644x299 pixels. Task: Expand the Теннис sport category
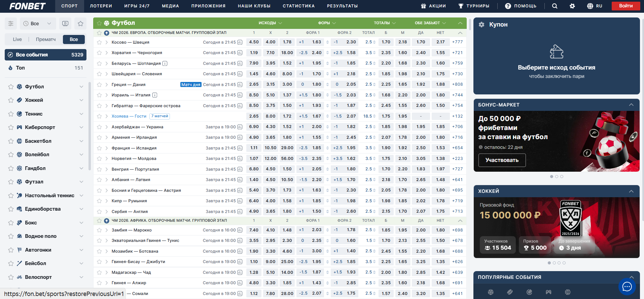(81, 114)
